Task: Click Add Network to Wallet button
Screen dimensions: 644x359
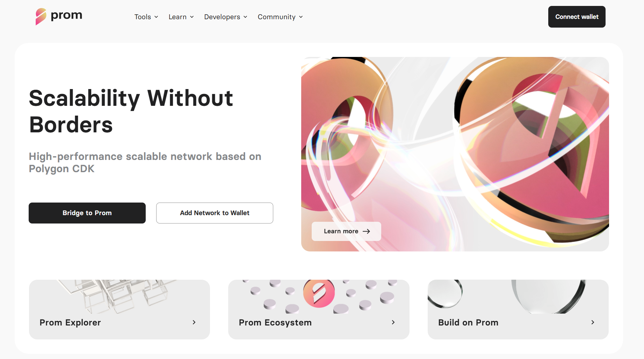Action: (215, 213)
